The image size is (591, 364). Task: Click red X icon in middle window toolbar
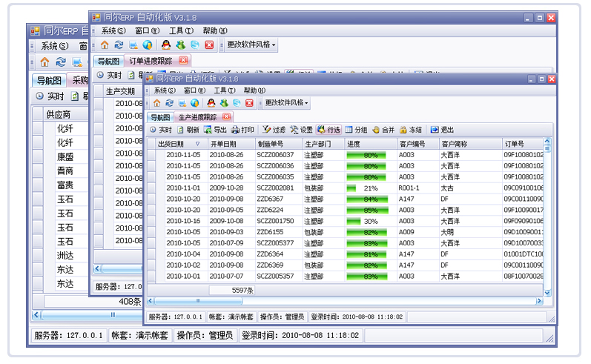[209, 45]
